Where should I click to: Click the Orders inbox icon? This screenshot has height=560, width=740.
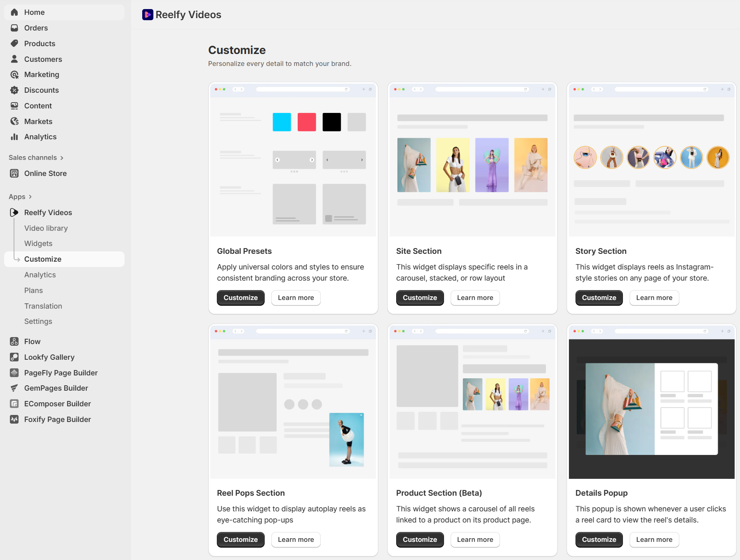pos(14,28)
